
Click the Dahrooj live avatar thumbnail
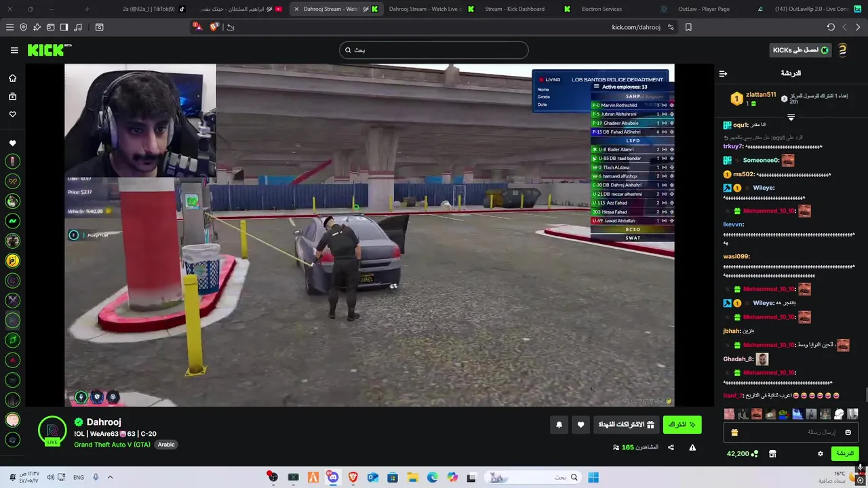52,431
